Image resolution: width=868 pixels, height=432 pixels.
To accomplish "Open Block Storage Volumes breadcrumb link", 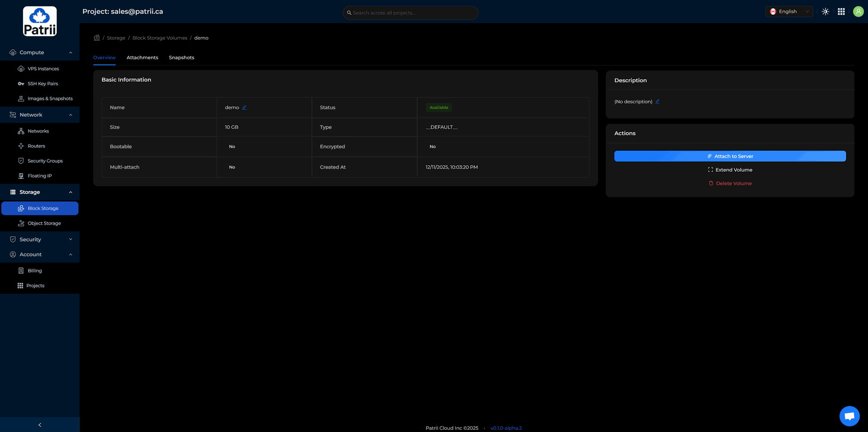I will coord(160,38).
